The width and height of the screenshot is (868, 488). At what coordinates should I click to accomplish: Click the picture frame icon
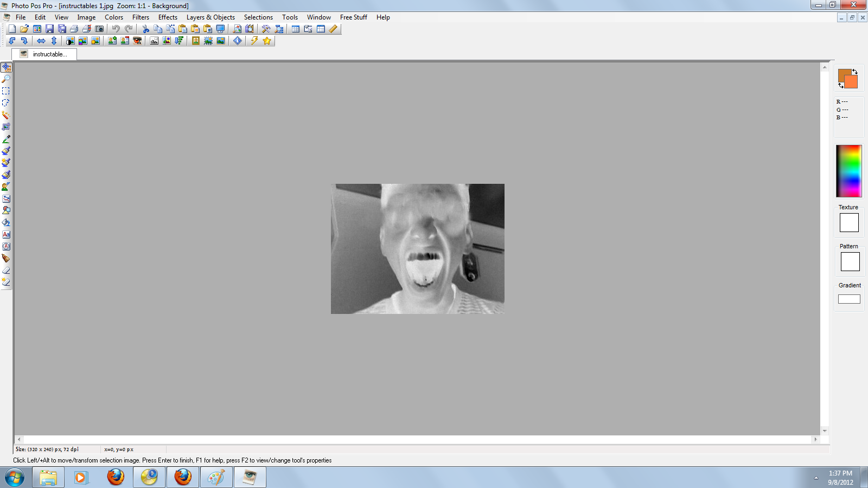click(196, 41)
